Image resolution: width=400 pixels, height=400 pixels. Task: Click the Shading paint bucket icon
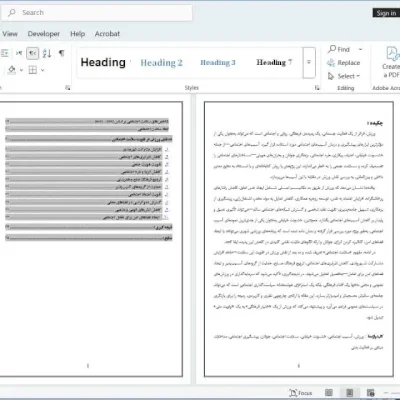click(x=12, y=70)
